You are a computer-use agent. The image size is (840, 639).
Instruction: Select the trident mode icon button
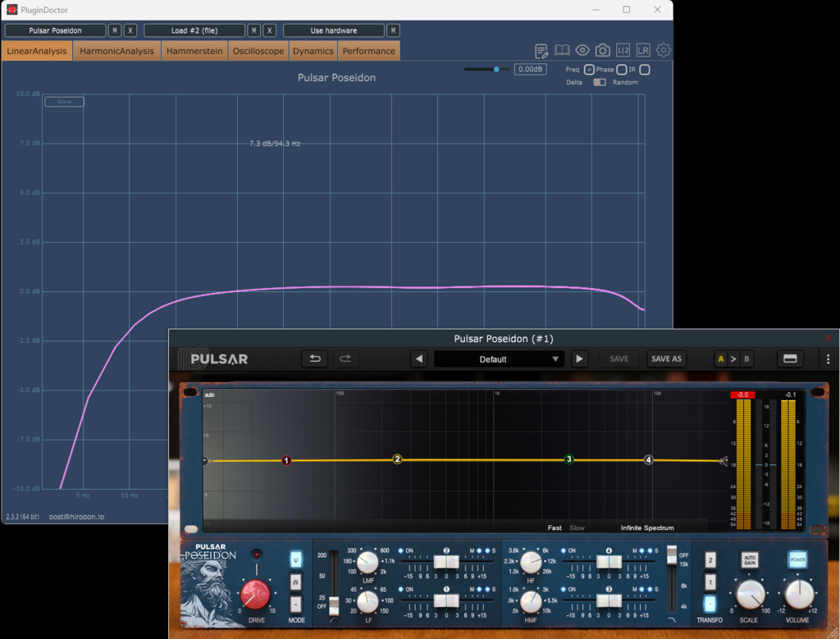[x=295, y=559]
